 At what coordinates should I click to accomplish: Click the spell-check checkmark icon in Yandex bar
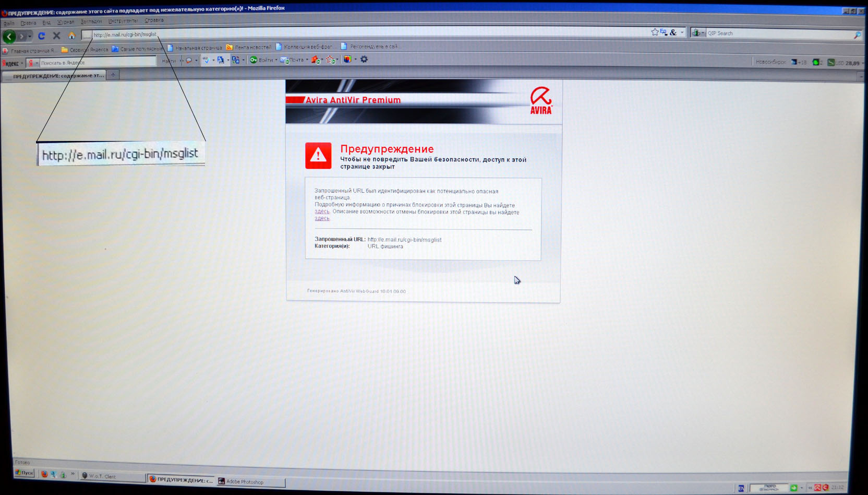[206, 60]
